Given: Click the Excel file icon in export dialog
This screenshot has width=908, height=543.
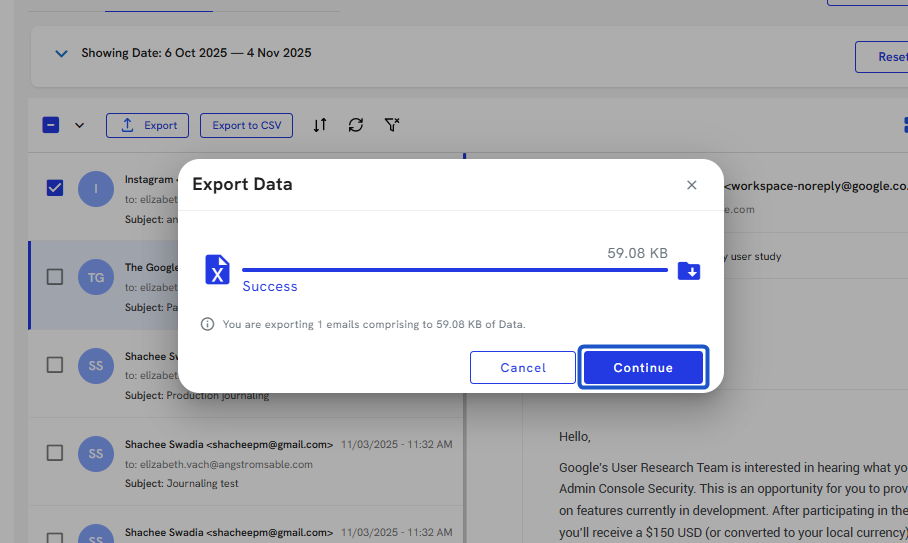Looking at the screenshot, I should (217, 270).
